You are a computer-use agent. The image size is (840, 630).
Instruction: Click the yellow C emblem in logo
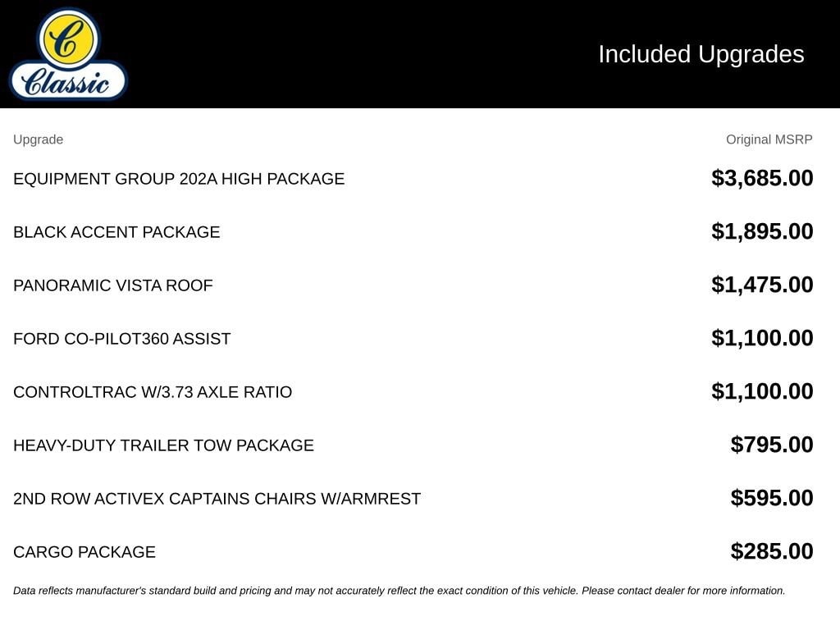tap(68, 39)
